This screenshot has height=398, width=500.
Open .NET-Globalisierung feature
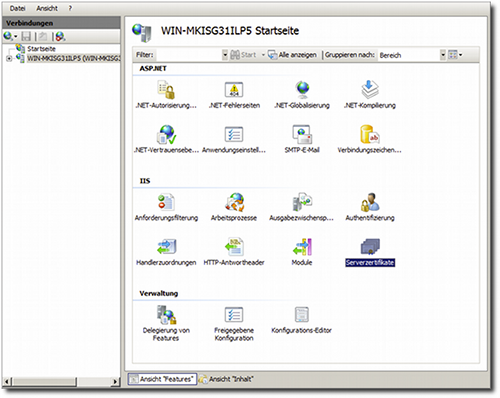(302, 95)
